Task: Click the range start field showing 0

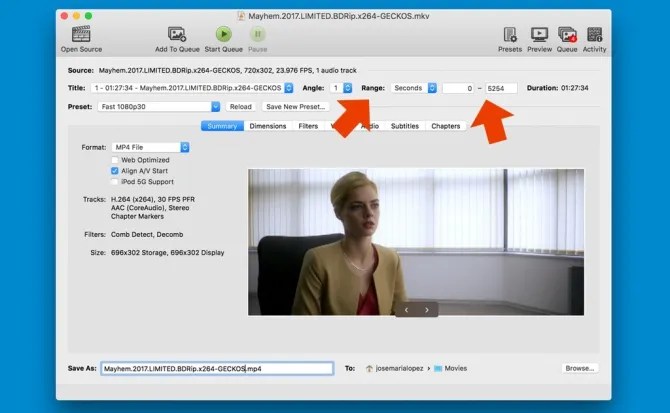Action: pyautogui.click(x=458, y=88)
